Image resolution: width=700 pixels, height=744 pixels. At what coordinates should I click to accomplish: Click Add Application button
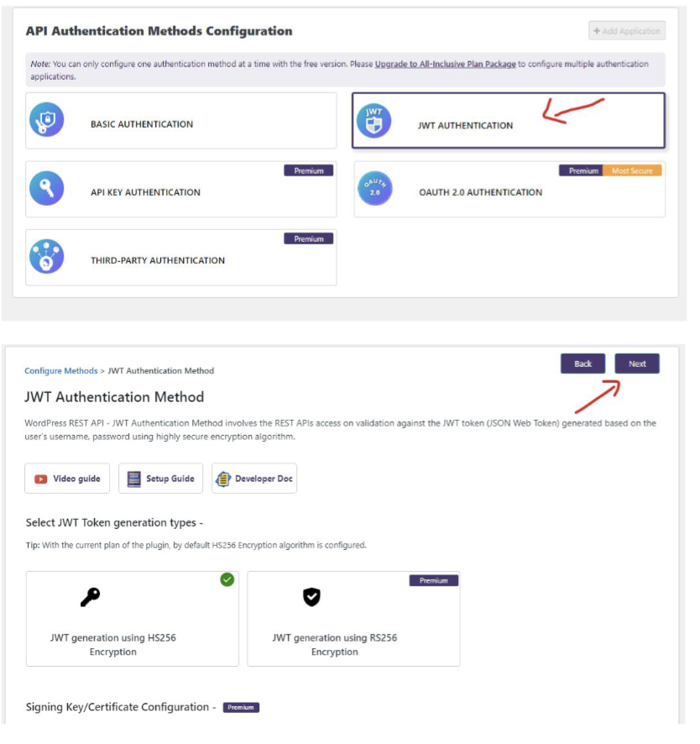[627, 31]
